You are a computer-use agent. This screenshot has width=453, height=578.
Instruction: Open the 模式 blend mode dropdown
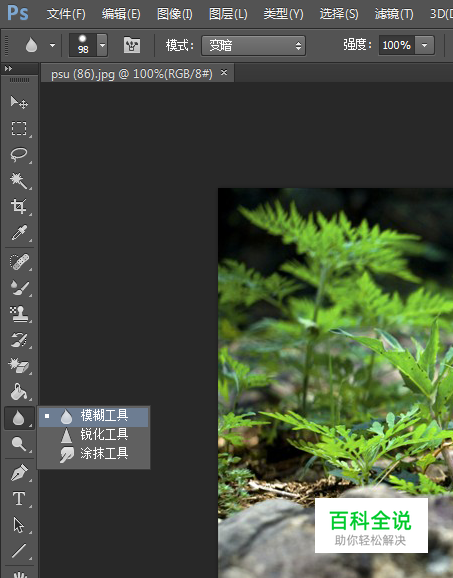click(x=253, y=46)
